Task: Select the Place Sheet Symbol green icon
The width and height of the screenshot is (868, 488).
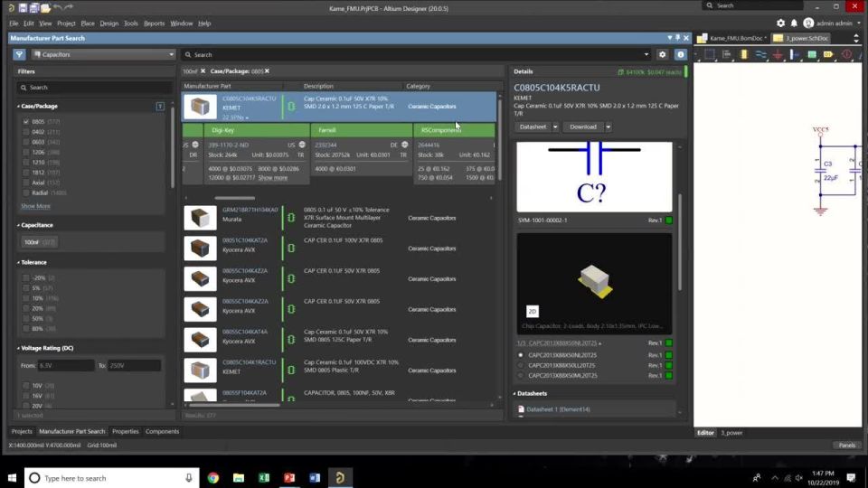Action: point(812,54)
